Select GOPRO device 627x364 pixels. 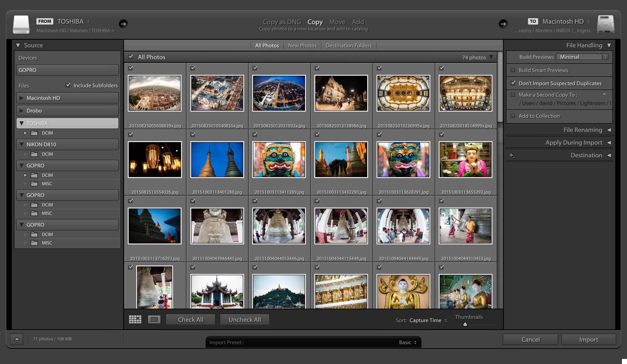67,70
